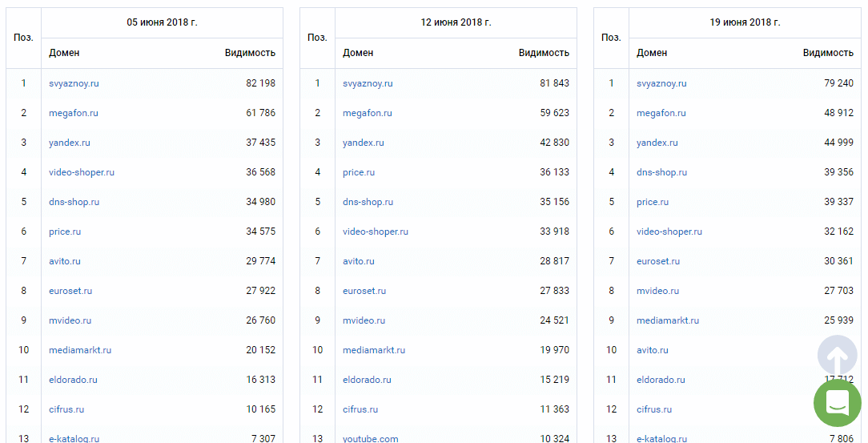Screen dimensions: 868x443
Task: Open euroset.ru link in 19 июня table
Action: tap(658, 261)
